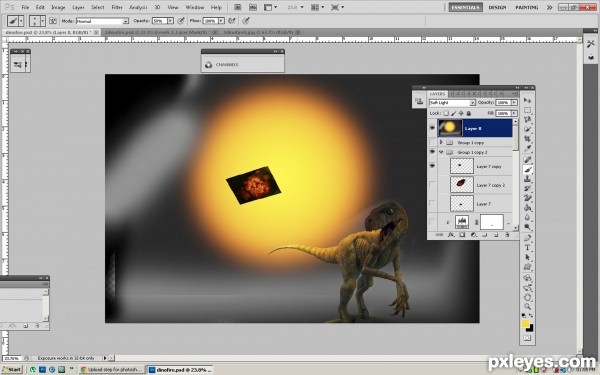The height and width of the screenshot is (375, 600).
Task: Select the Type tool
Action: [527, 248]
